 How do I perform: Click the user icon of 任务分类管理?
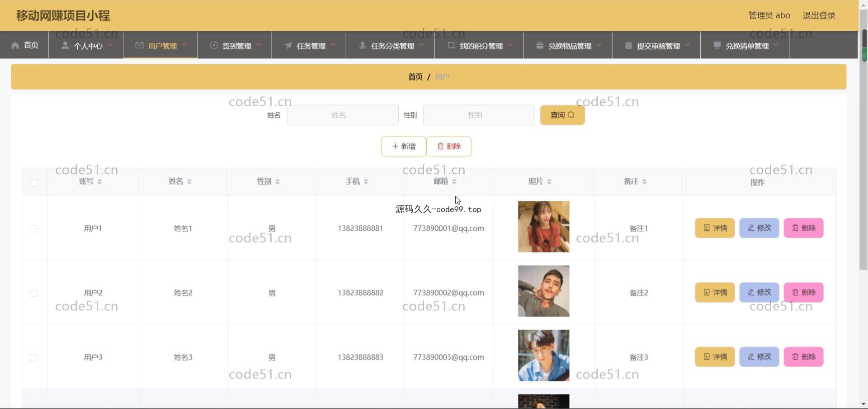click(x=363, y=45)
